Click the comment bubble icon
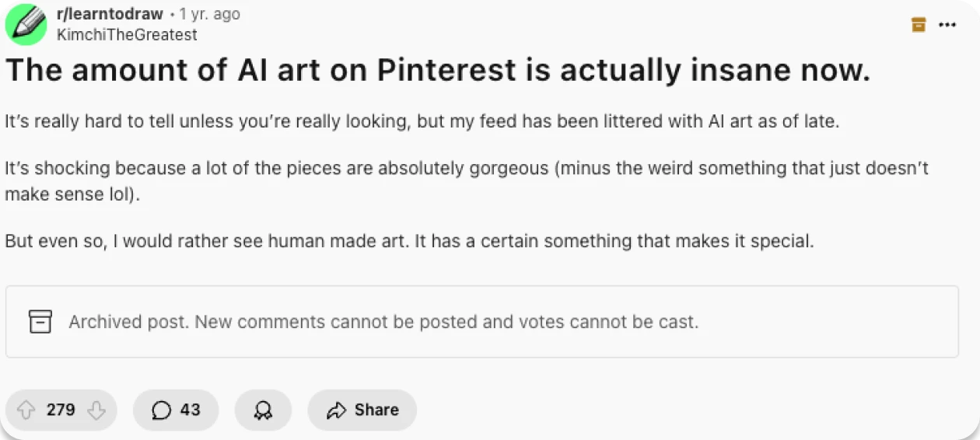The height and width of the screenshot is (440, 980). click(x=161, y=410)
